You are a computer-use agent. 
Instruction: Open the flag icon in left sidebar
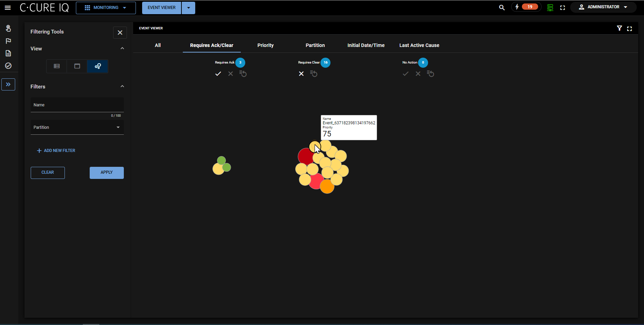pyautogui.click(x=8, y=41)
